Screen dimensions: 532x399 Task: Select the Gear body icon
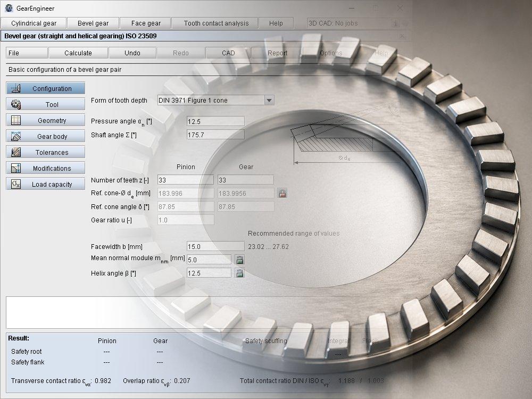click(16, 136)
